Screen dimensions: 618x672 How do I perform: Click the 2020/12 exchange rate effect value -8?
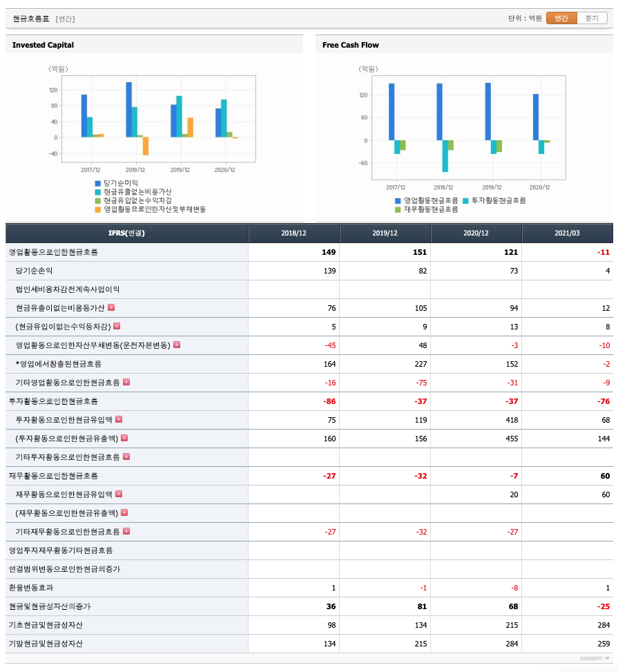click(514, 588)
